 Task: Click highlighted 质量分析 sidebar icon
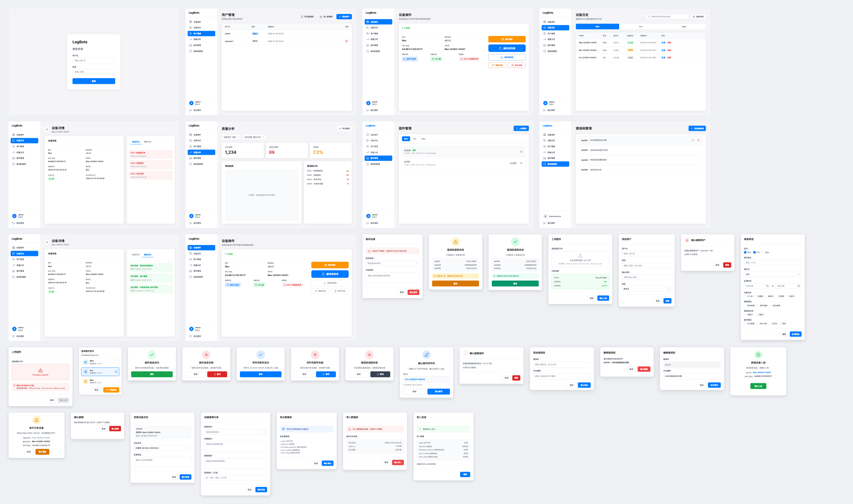[191, 152]
